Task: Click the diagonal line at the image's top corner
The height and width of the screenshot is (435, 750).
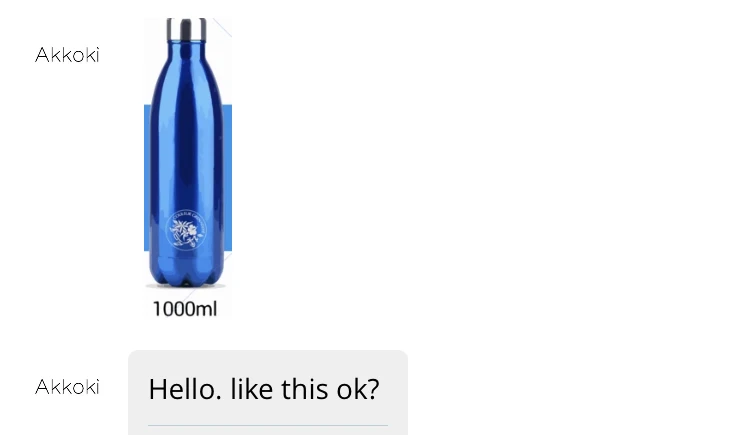Action: pyautogui.click(x=222, y=27)
